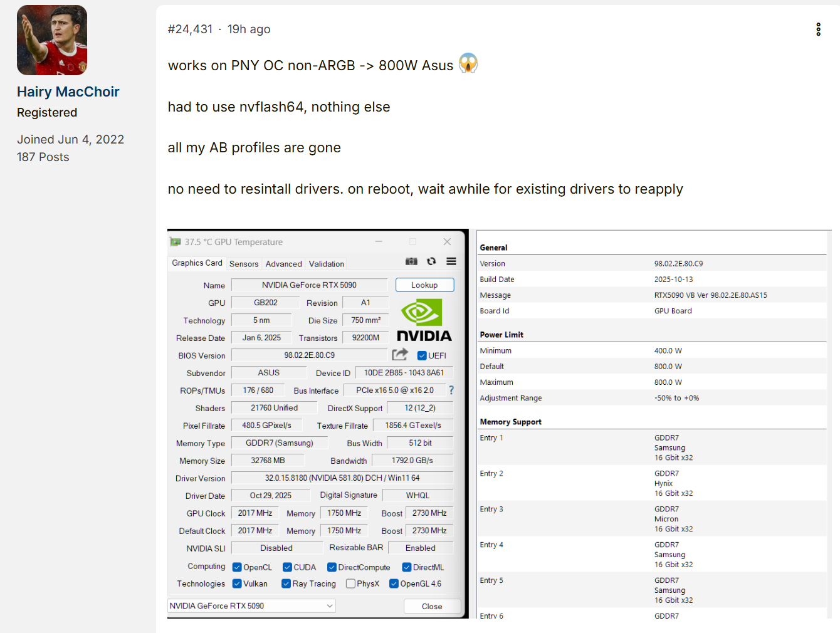Click the BIOS export share icon

click(x=400, y=355)
